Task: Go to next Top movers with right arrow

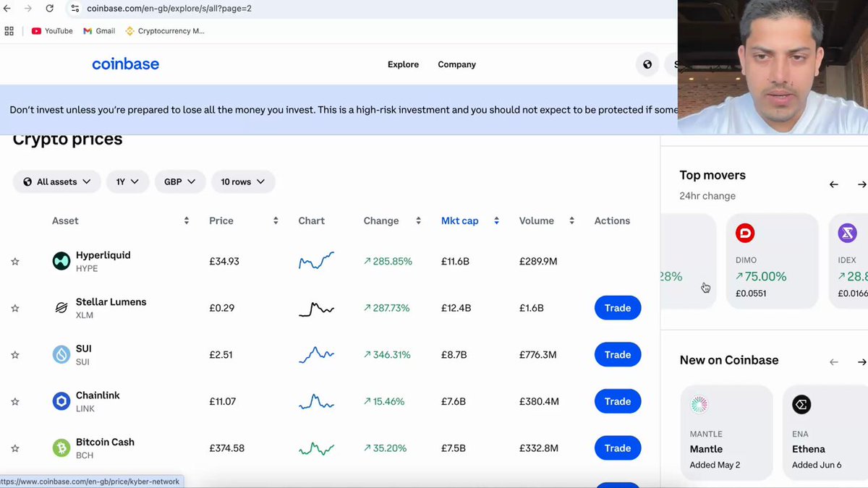Action: point(861,184)
